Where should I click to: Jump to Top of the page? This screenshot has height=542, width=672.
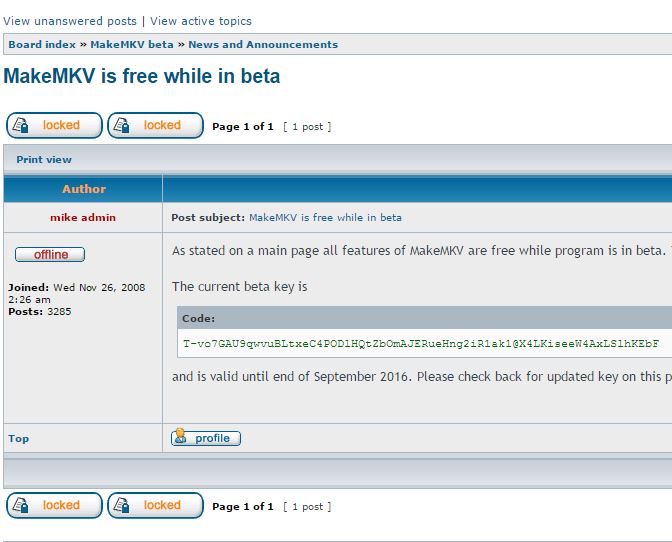click(x=19, y=439)
